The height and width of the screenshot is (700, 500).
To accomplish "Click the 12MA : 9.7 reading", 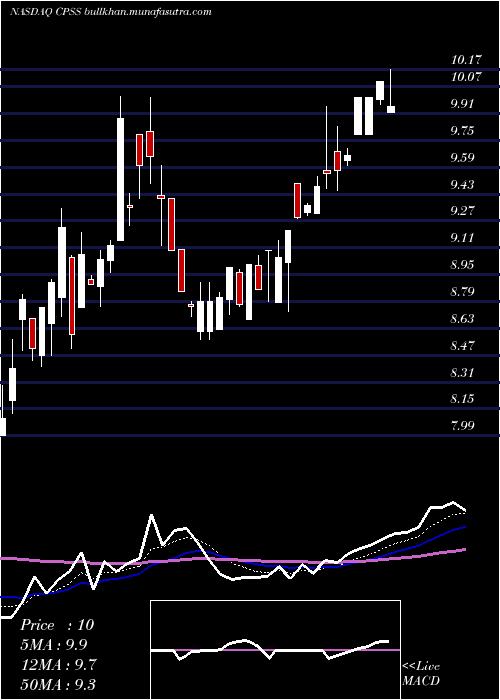I will pyautogui.click(x=58, y=665).
